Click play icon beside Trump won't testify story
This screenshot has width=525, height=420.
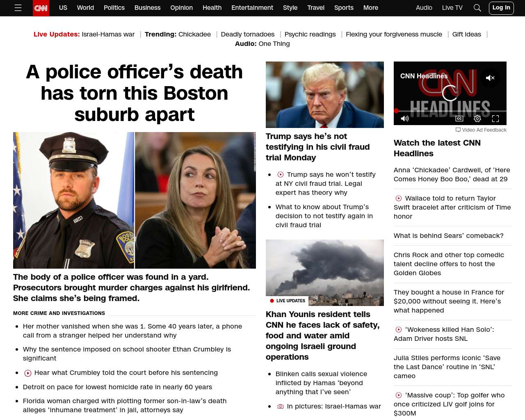click(281, 175)
